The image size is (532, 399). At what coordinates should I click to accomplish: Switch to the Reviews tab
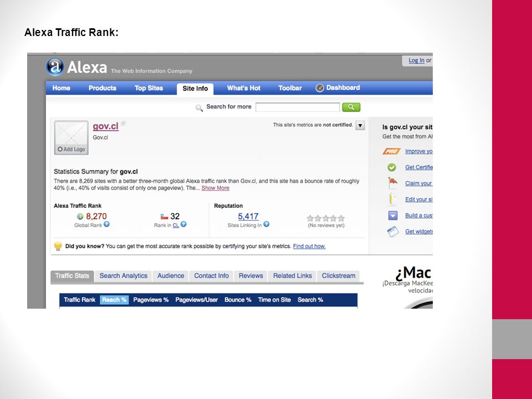click(x=250, y=276)
